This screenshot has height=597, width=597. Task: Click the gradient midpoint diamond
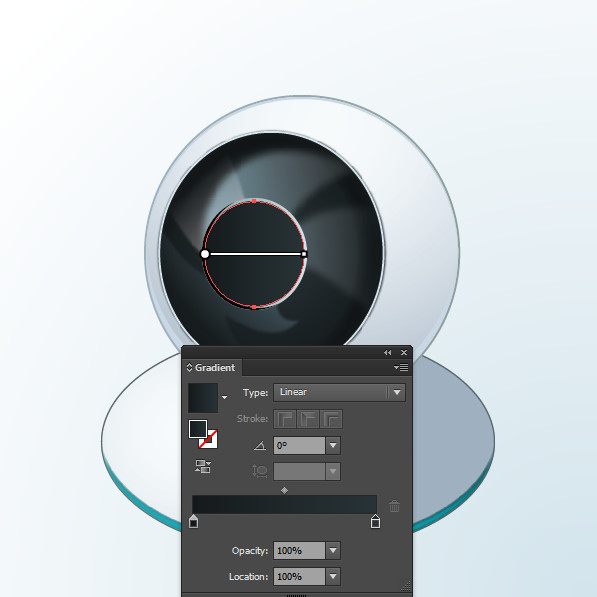tap(284, 490)
